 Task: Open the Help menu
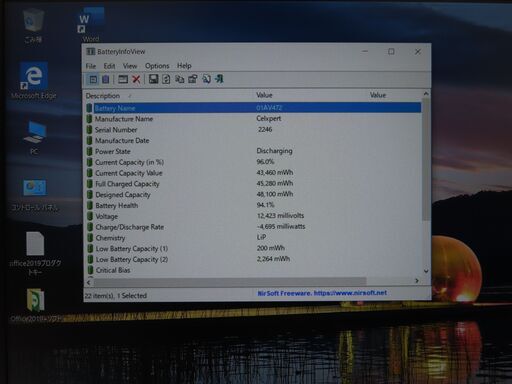click(x=184, y=66)
